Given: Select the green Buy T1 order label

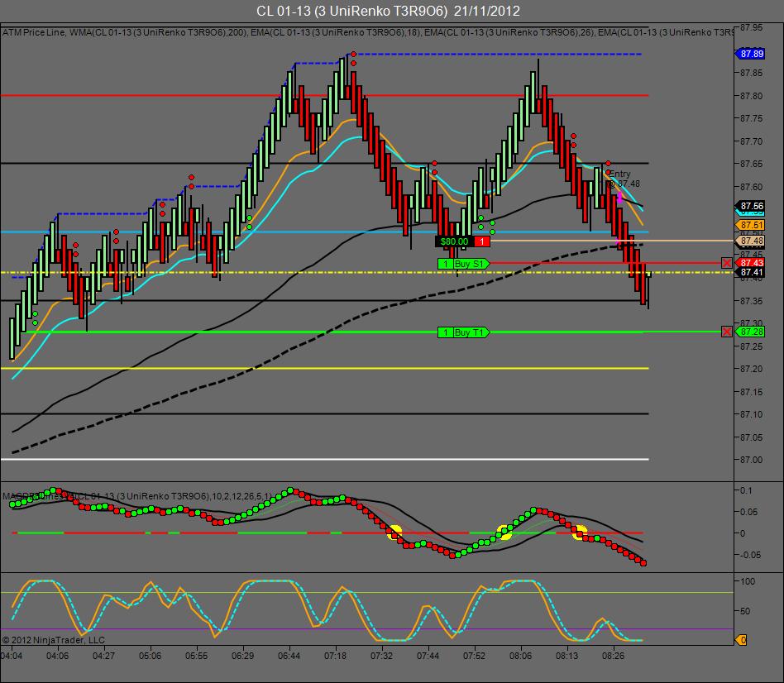Looking at the screenshot, I should click(x=463, y=332).
